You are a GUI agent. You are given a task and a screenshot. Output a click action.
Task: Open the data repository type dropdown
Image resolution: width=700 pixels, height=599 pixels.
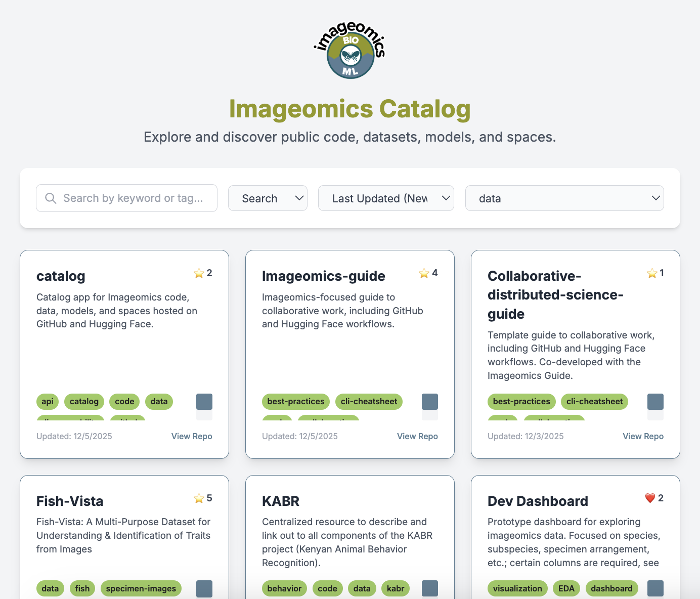[564, 198]
